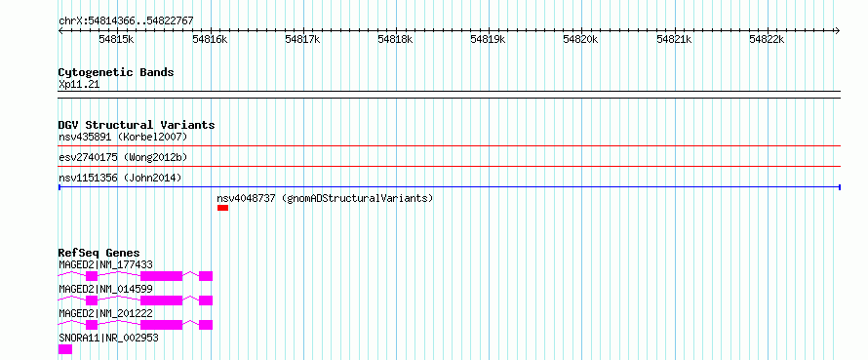Screen dimensions: 868x360
Task: Open MAGED2|NM_201222 transcript label
Action: 105,313
